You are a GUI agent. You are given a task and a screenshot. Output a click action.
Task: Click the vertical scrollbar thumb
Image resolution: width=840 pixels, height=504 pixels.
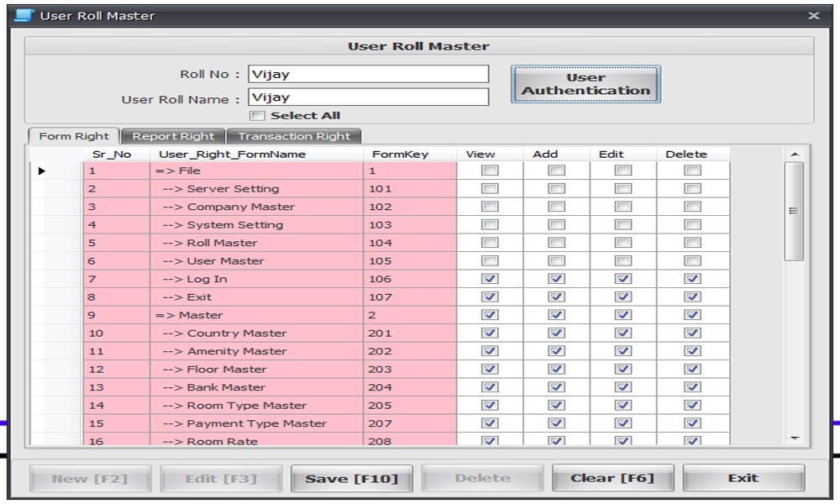pyautogui.click(x=794, y=211)
